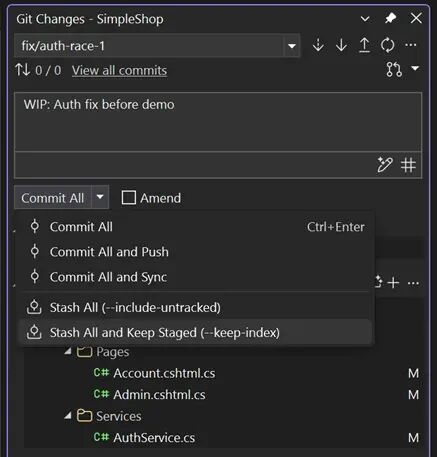Image resolution: width=437 pixels, height=457 pixels.
Task: Click the Fetch icon in branch toolbar
Action: click(318, 45)
